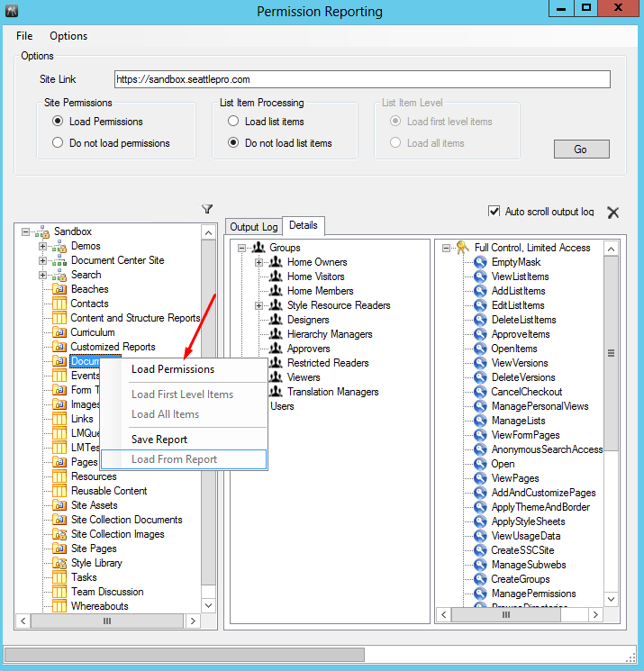The width and height of the screenshot is (644, 671).
Task: Switch to the Output Log tab
Action: coord(253,227)
